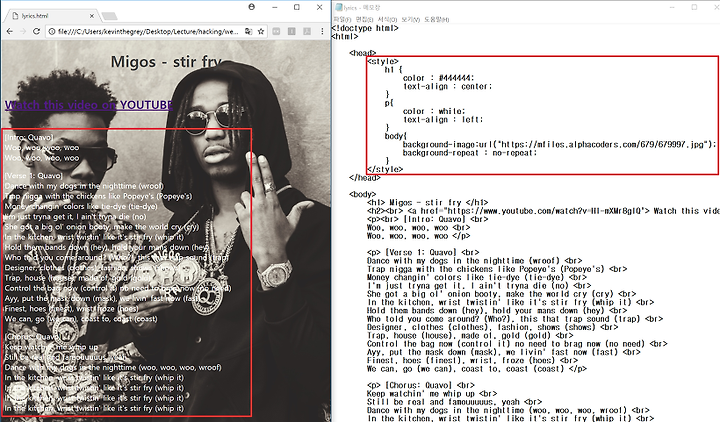Click '<p> [Verse 1: Quavo] <br>' in Notepad
This screenshot has width=720, height=422.
tap(423, 253)
